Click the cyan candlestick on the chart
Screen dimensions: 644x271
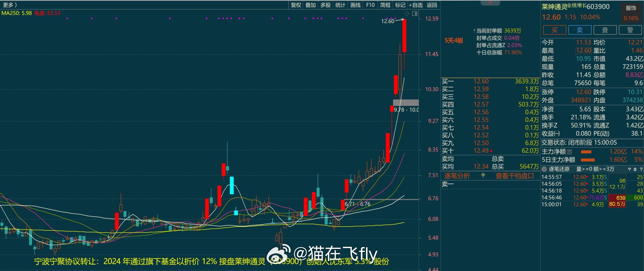tap(232, 185)
